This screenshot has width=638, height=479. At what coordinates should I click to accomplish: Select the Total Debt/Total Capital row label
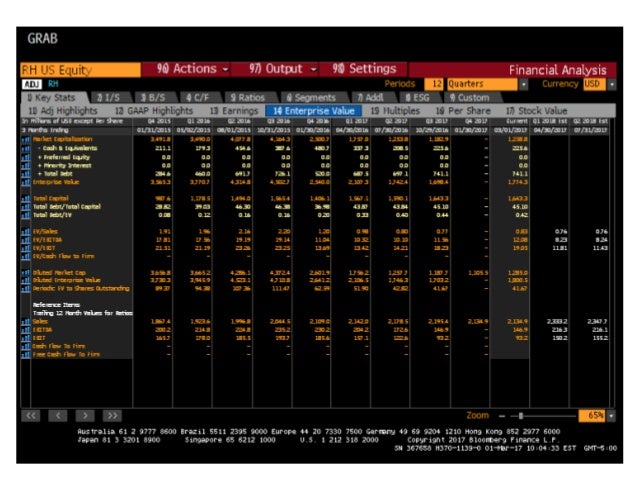point(66,206)
